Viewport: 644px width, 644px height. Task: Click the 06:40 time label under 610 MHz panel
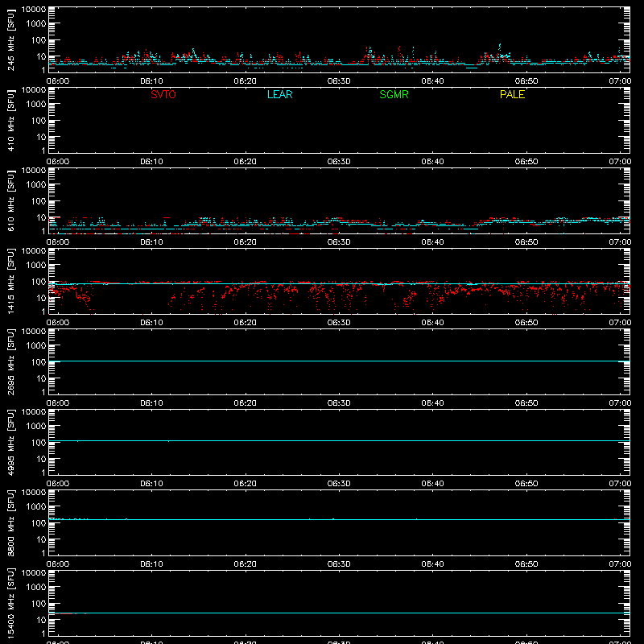(432, 242)
